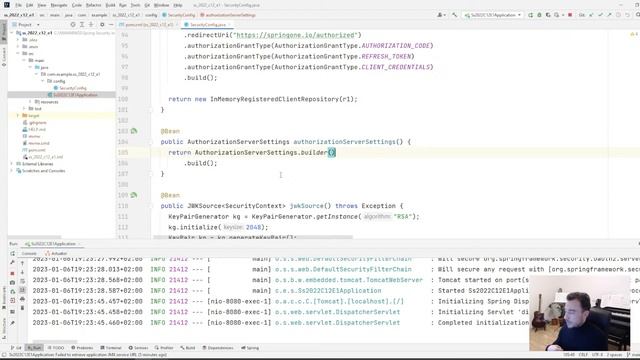Image resolution: width=640 pixels, height=360 pixels.
Task: Open the Edit menu
Action: click(30, 5)
